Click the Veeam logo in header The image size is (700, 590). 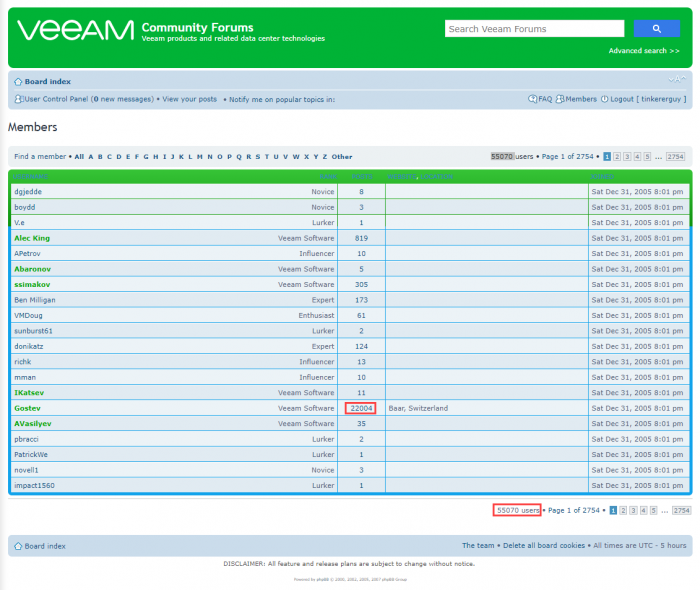[75, 30]
